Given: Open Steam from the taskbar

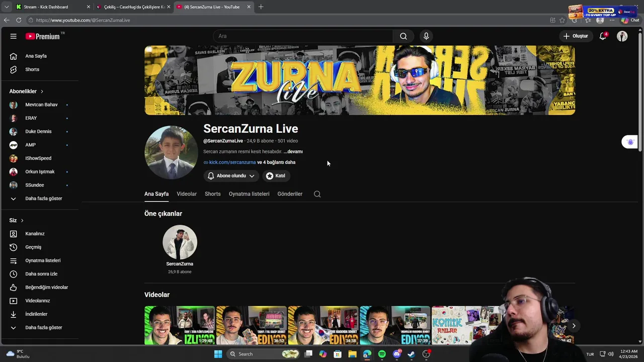Looking at the screenshot, I should 411,354.
